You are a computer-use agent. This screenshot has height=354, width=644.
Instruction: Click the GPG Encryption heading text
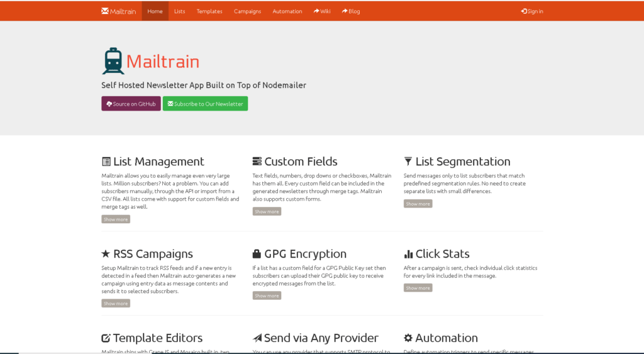(305, 254)
